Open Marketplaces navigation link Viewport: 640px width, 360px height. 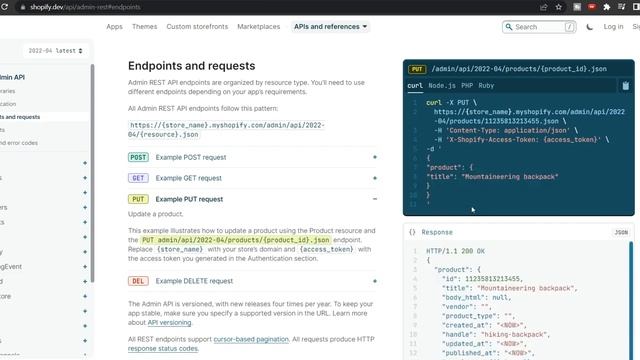[259, 27]
